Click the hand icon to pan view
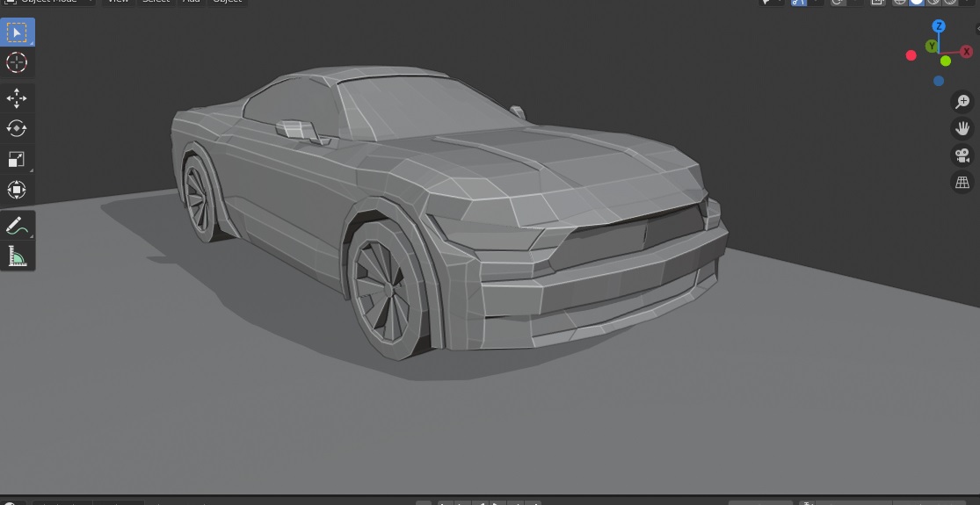This screenshot has height=505, width=980. 962,128
